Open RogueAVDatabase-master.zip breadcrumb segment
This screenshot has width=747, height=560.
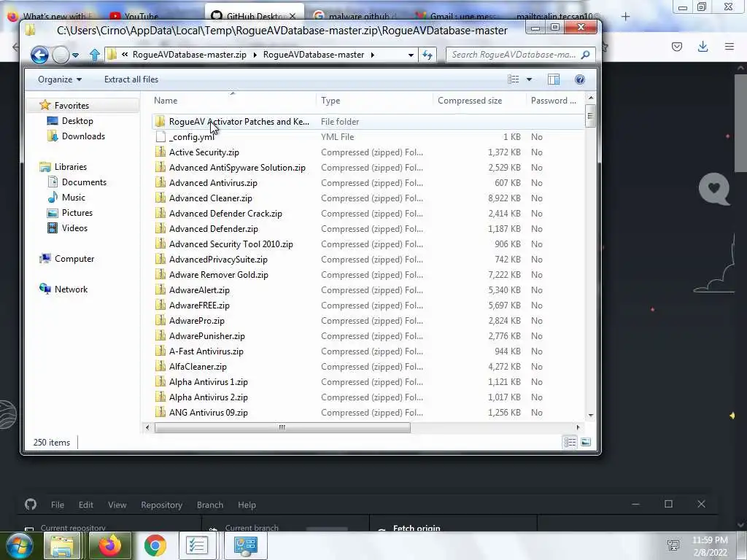pos(189,55)
